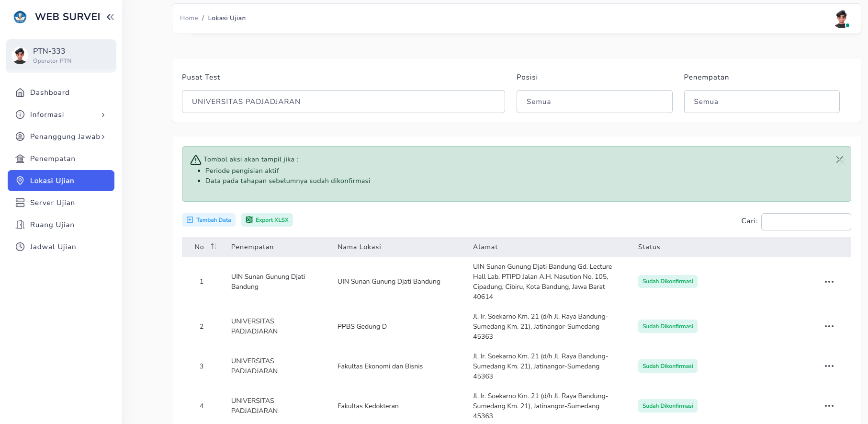
Task: Go to Dashboard menu item
Action: pyautogui.click(x=61, y=92)
